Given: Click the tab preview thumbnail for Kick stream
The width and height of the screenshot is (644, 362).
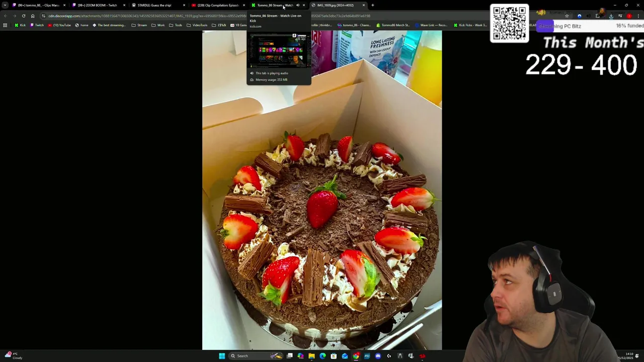Looking at the screenshot, I should click(279, 50).
